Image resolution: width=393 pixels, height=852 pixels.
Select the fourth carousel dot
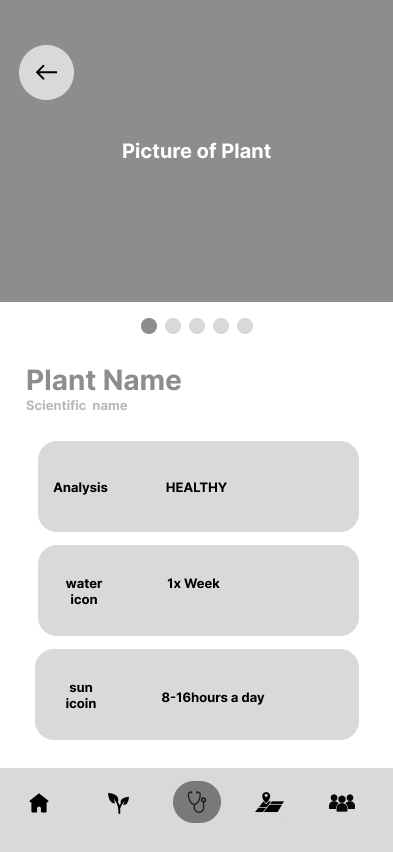point(221,326)
